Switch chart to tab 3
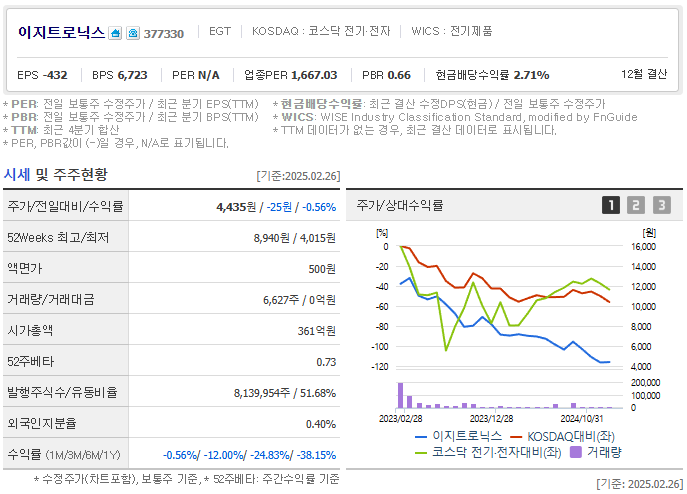Image resolution: width=687 pixels, height=494 pixels. 662,205
